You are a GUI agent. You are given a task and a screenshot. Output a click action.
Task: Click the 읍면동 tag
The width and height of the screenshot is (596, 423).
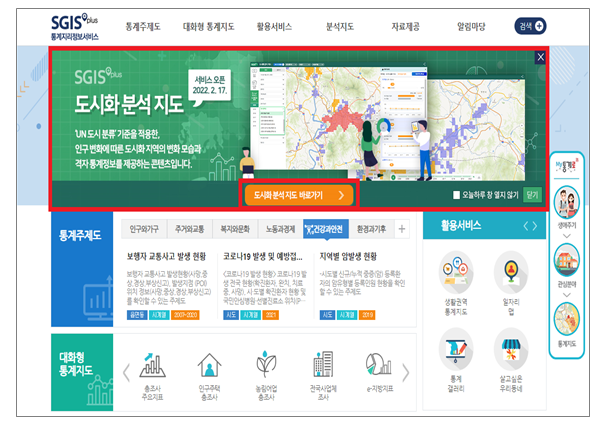pyautogui.click(x=137, y=315)
